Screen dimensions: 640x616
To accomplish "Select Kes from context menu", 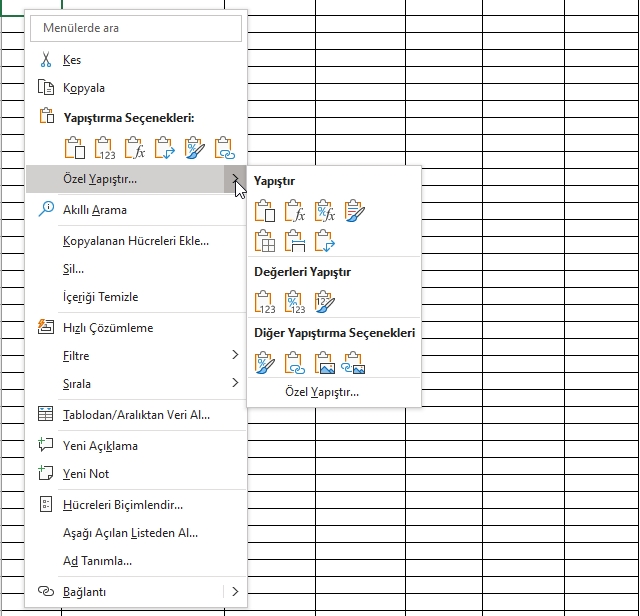I will (136, 60).
